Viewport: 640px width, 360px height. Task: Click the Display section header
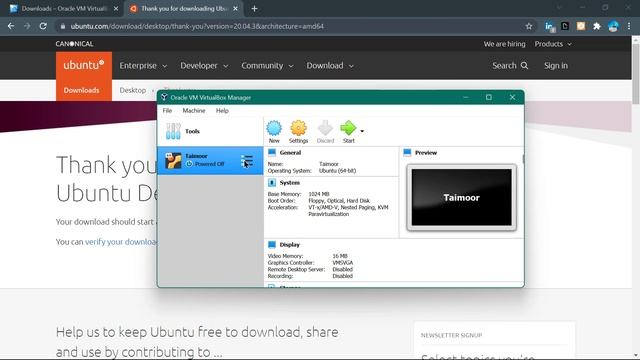click(289, 245)
